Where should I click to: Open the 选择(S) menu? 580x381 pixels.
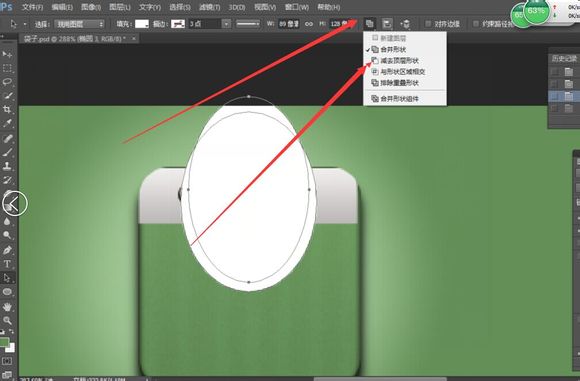[180, 7]
